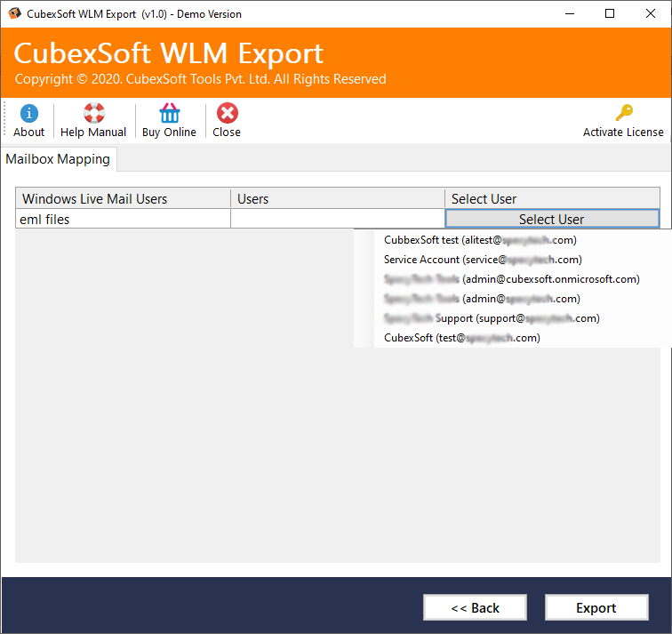Choose CubbexSoft test alitest user entry
672x634 pixels.
(480, 240)
